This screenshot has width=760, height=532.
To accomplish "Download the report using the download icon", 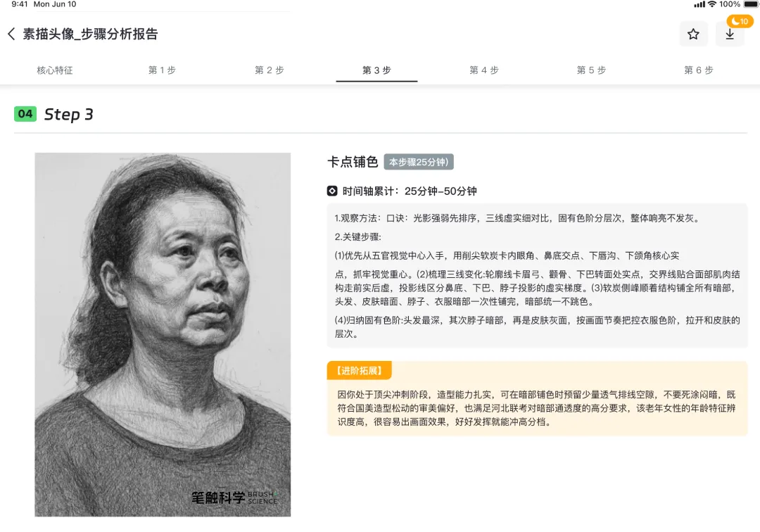I will tap(730, 34).
